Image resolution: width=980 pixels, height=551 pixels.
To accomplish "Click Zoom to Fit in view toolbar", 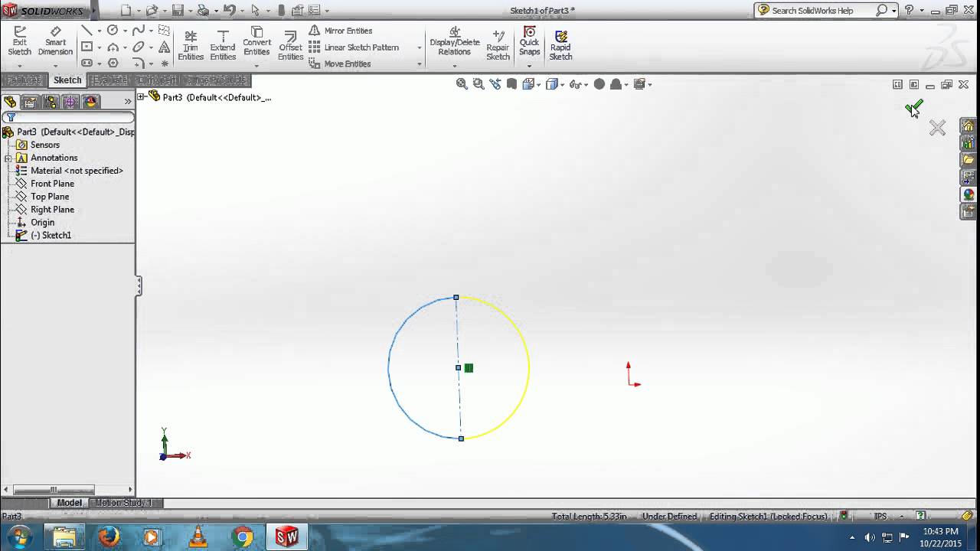I will (x=462, y=84).
